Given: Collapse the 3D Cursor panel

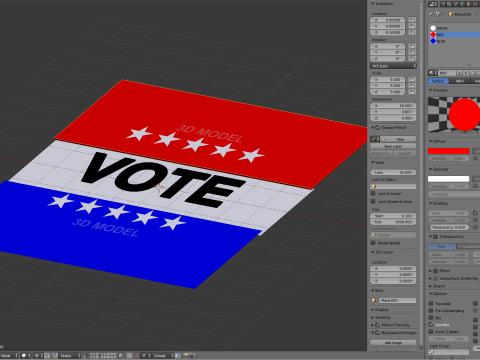Looking at the screenshot, I should [373, 252].
